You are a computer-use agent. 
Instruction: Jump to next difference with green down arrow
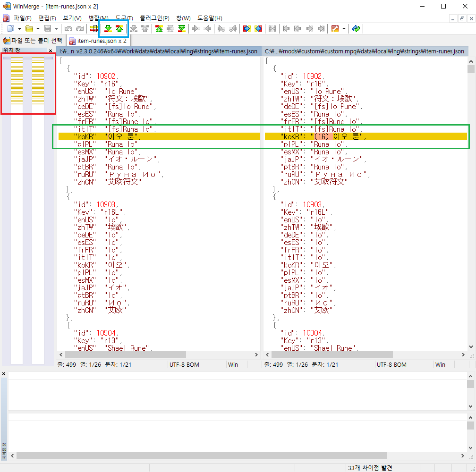coord(108,28)
